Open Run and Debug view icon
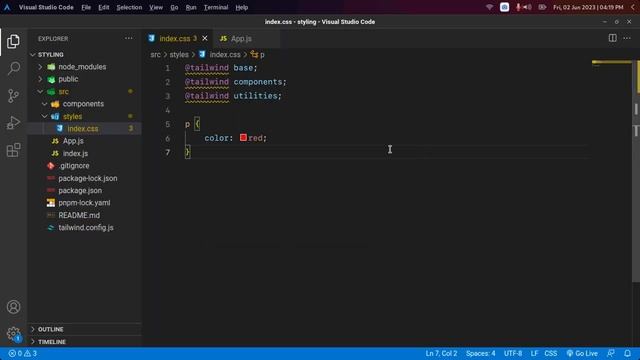 tap(13, 122)
